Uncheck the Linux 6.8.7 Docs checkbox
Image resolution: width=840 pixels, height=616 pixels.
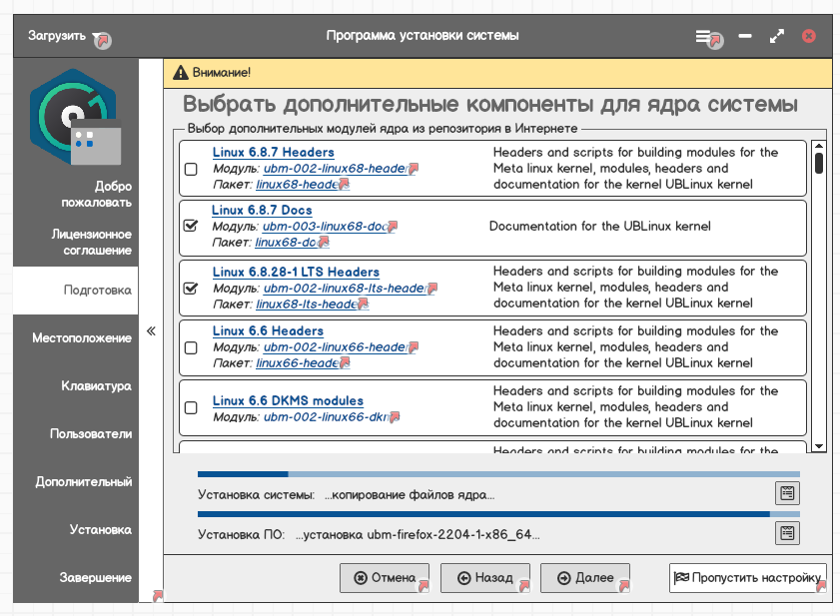191,227
